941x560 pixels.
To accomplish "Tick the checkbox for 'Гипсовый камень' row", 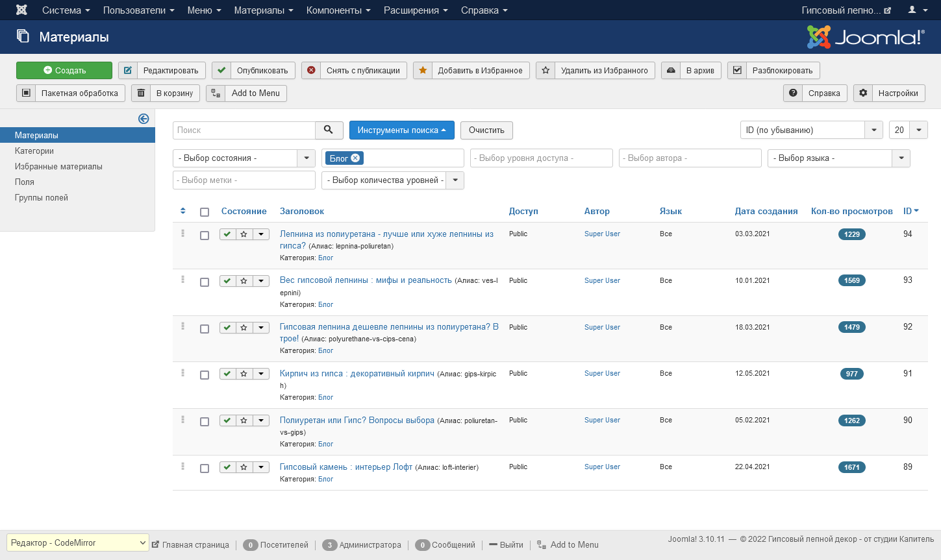I will [x=205, y=469].
